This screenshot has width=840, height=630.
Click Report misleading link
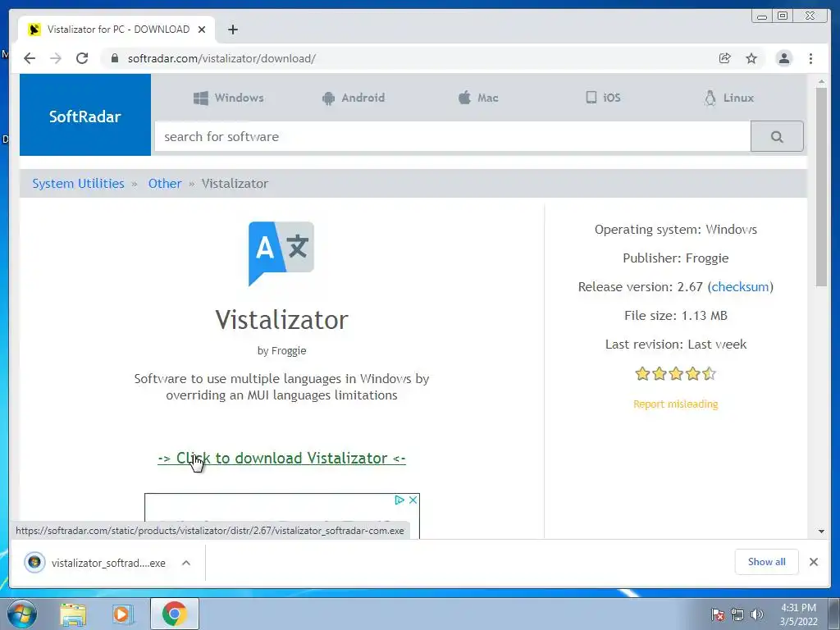[676, 404]
